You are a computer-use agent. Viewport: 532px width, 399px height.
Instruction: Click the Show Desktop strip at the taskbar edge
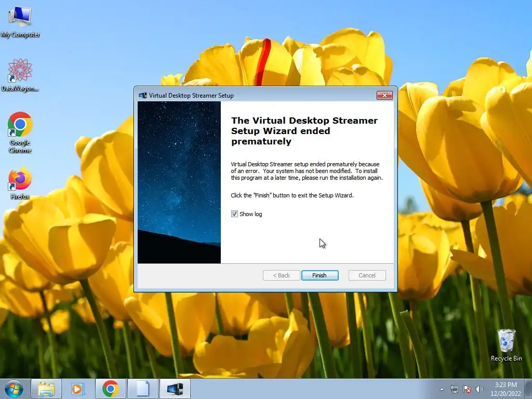(x=529, y=389)
